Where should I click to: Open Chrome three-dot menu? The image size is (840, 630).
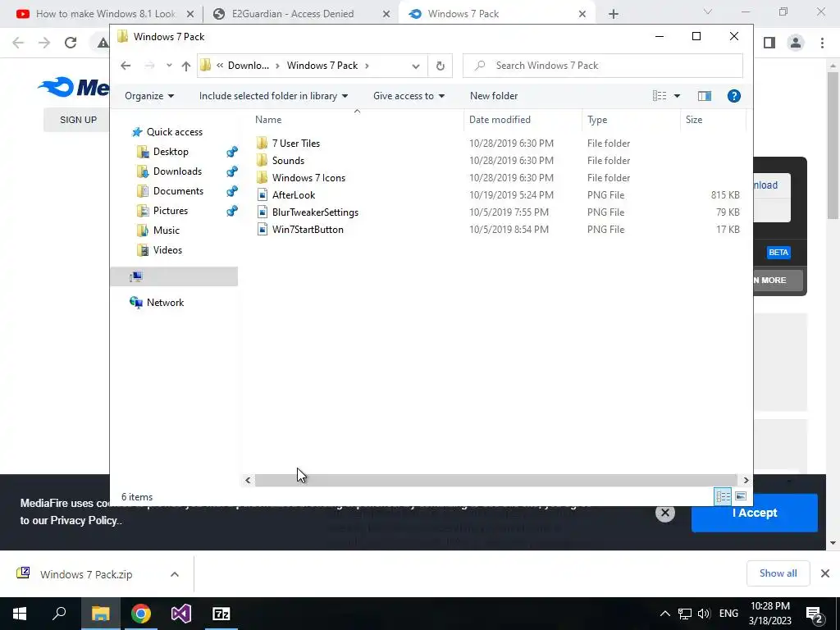click(x=822, y=43)
